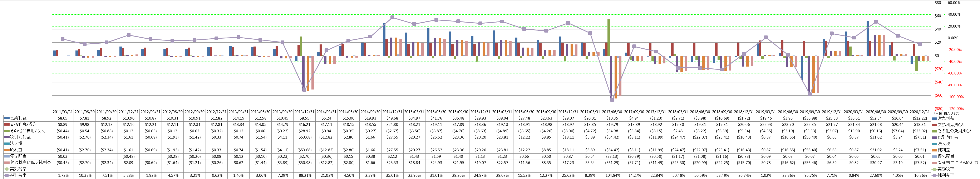Click the 営業利益 blue swatch in table row label
This screenshot has height=179, width=980.
(x=7, y=118)
